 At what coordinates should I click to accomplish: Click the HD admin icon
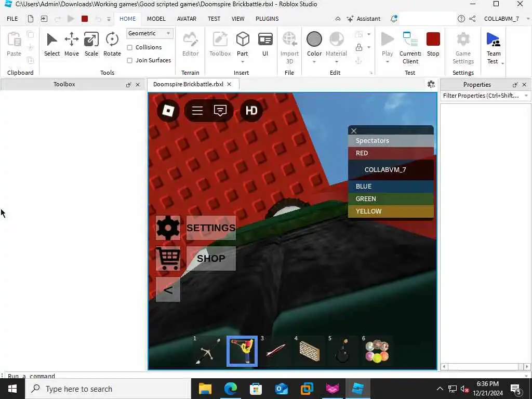[251, 111]
